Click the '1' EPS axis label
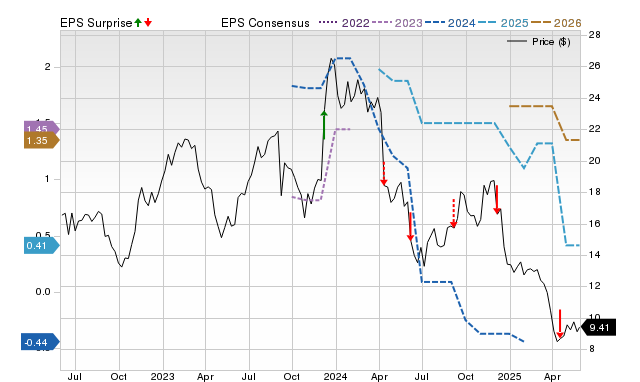The height and width of the screenshot is (382, 640). [x=48, y=179]
